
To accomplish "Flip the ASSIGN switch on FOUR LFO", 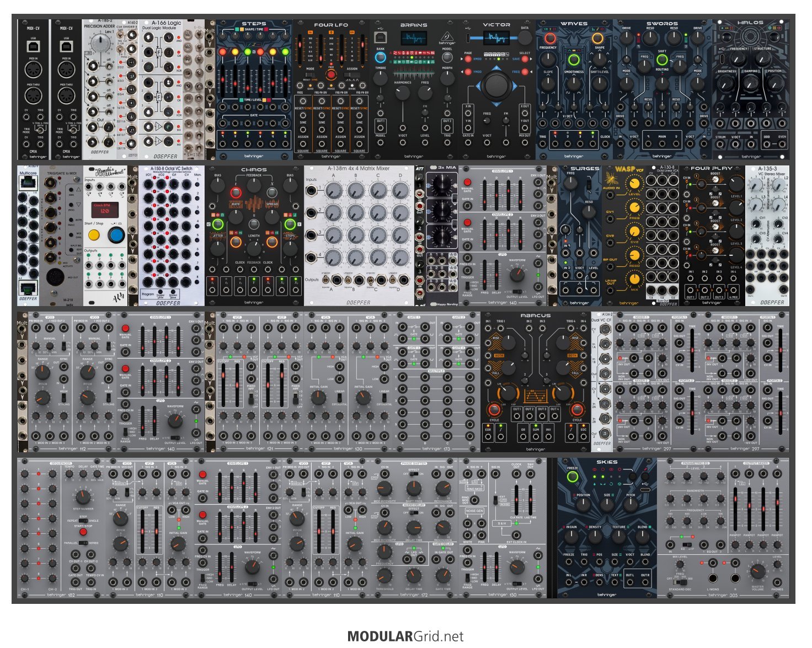I will [351, 74].
